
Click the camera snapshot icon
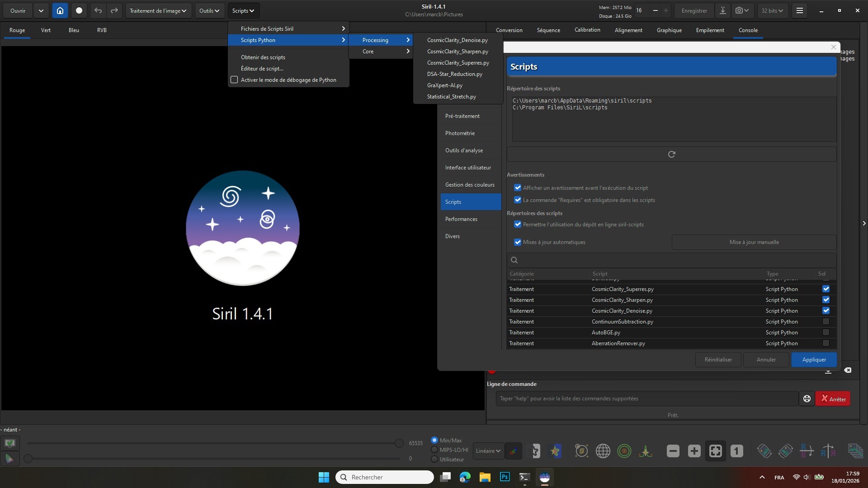742,10
